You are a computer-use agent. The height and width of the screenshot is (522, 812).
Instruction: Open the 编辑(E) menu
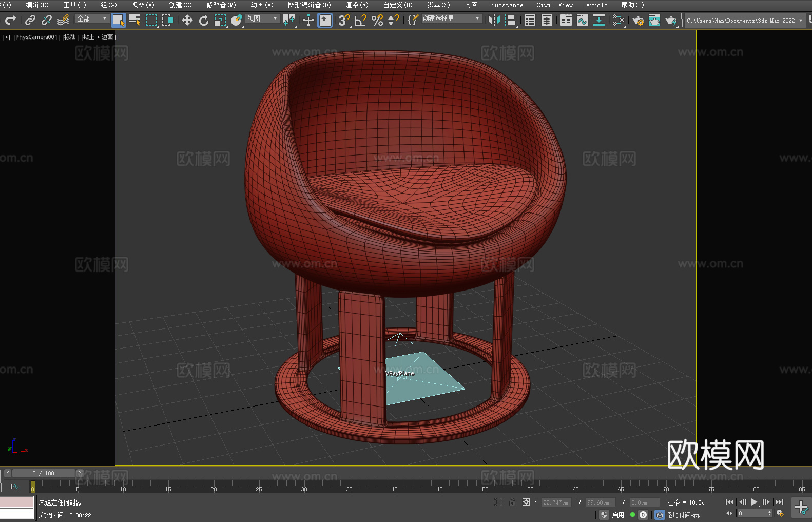(37, 5)
